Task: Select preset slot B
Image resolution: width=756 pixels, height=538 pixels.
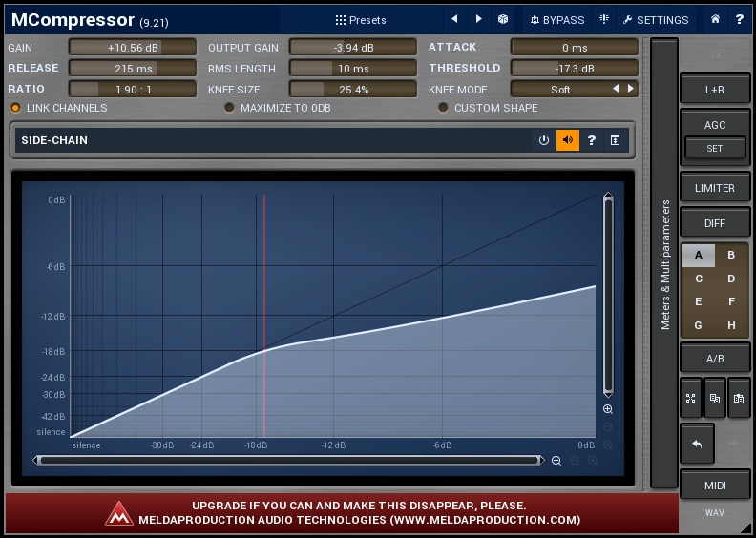Action: (x=731, y=256)
